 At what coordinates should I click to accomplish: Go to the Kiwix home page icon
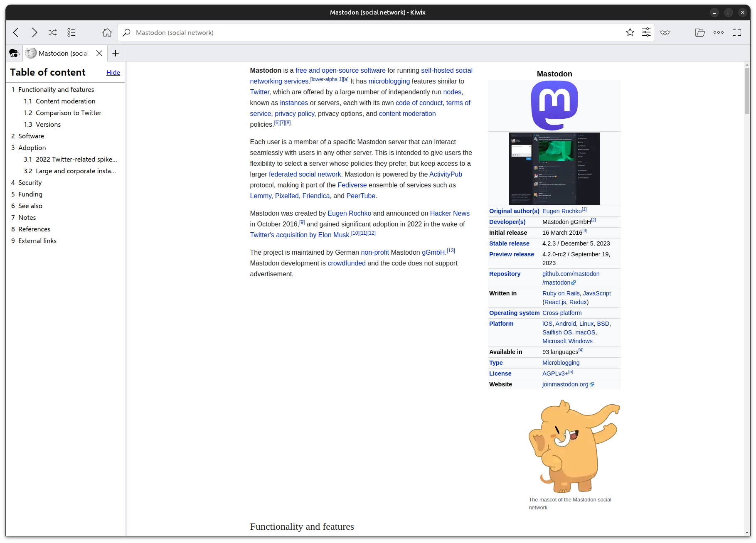(107, 32)
